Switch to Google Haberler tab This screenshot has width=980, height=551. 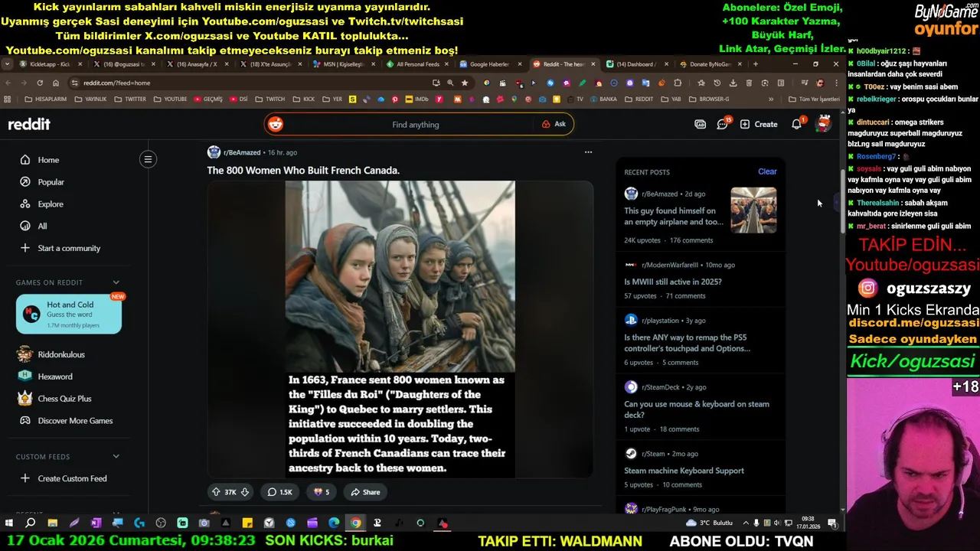(490, 64)
